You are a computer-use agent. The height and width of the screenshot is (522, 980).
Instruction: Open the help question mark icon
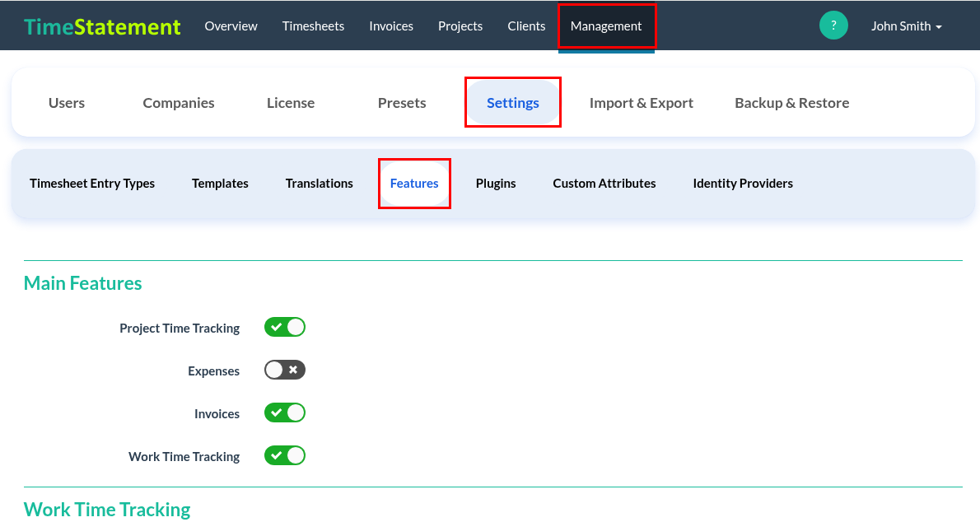[833, 26]
